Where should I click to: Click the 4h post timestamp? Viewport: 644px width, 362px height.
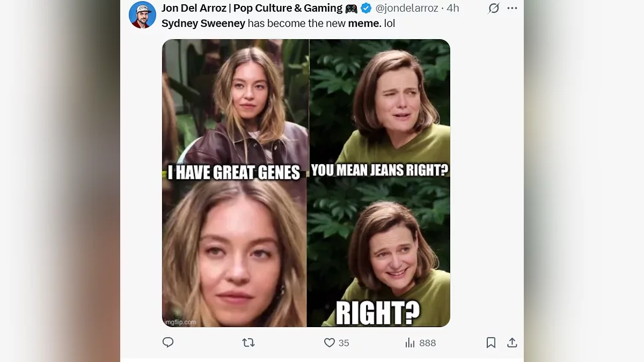453,8
